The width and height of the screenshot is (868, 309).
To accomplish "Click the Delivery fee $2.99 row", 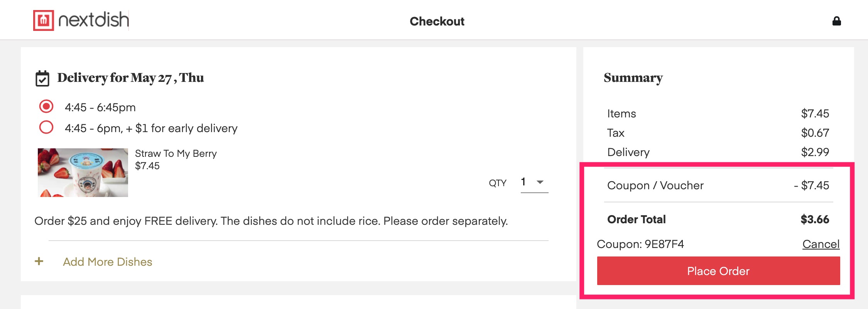I will tap(718, 152).
